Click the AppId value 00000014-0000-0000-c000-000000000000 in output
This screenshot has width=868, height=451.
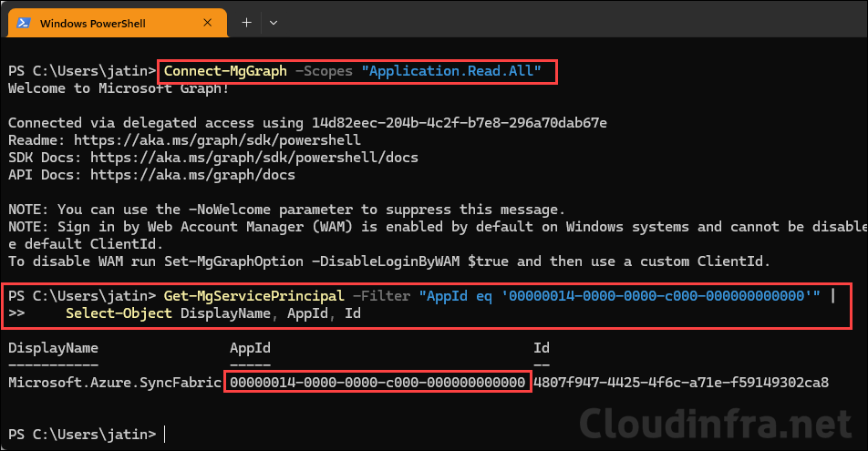(377, 383)
